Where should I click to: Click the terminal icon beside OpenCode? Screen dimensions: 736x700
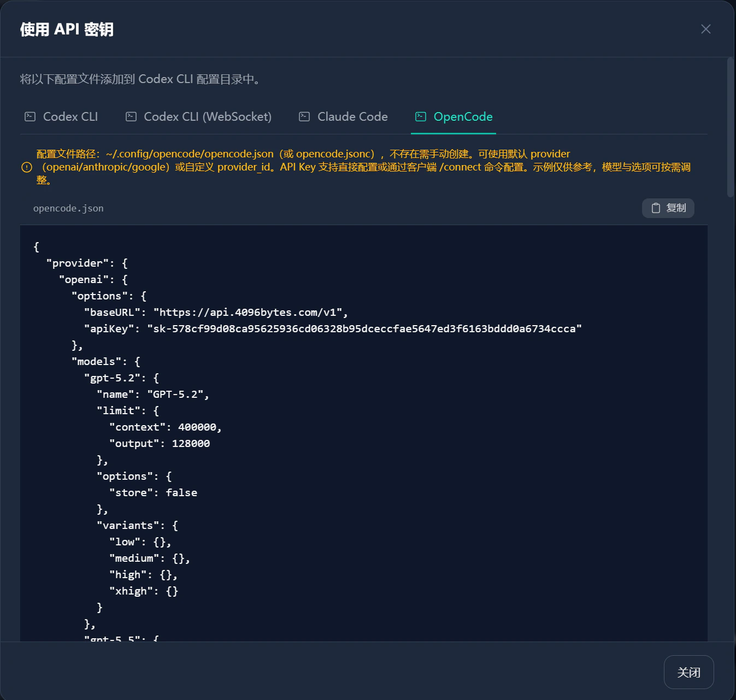tap(421, 117)
